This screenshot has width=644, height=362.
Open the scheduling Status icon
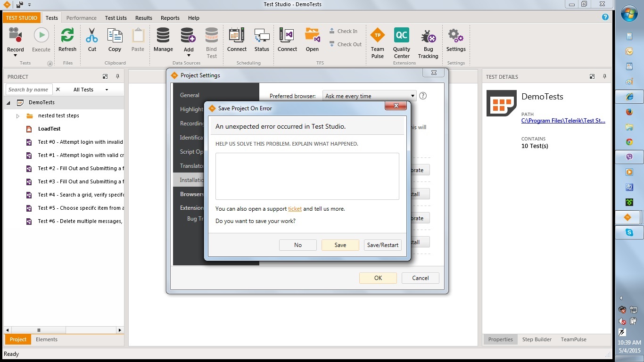pyautogui.click(x=262, y=35)
